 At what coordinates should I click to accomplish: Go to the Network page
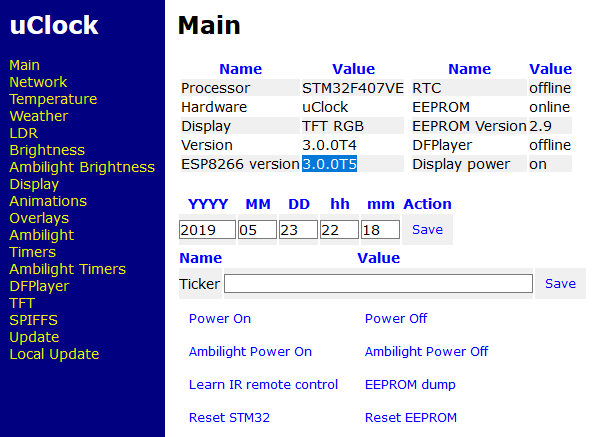pyautogui.click(x=38, y=82)
